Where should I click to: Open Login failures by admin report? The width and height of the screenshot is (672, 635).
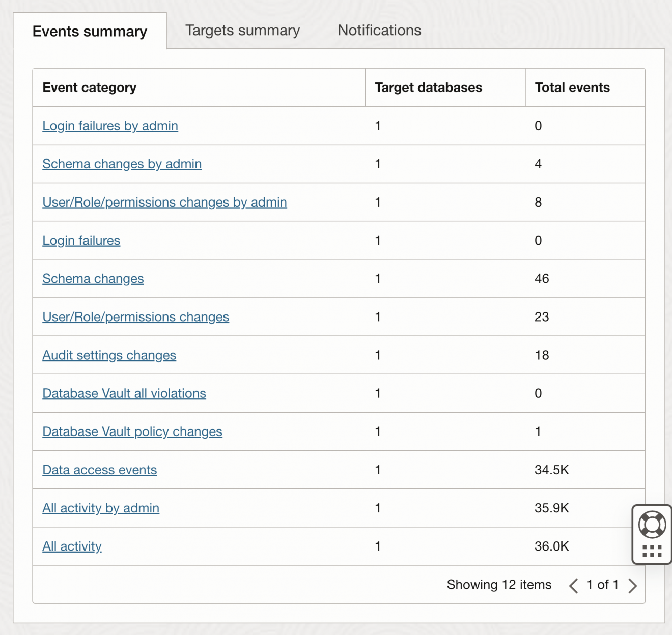pos(110,126)
